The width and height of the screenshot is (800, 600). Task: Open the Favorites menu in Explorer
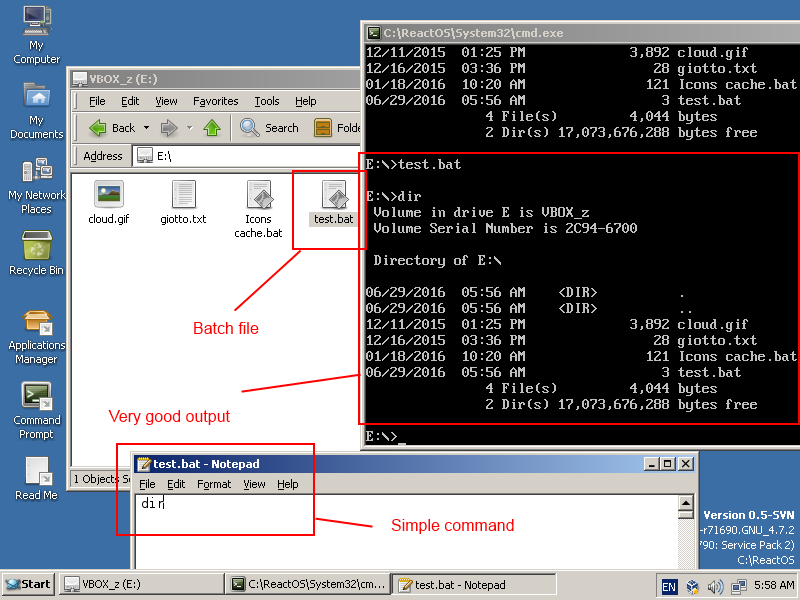point(215,101)
